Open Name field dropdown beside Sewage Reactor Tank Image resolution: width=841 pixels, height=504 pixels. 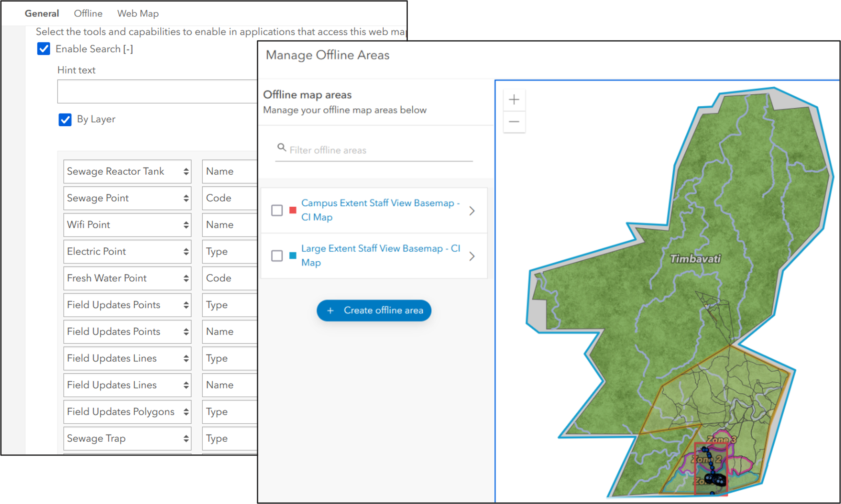pos(230,171)
